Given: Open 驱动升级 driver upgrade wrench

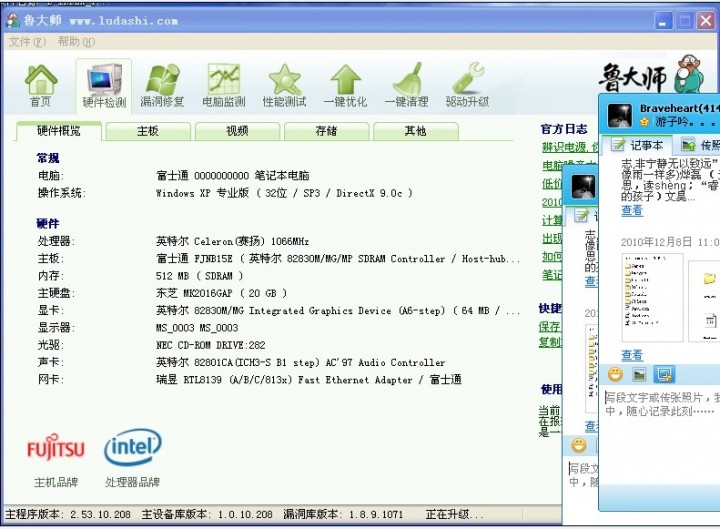Looking at the screenshot, I should click(467, 84).
